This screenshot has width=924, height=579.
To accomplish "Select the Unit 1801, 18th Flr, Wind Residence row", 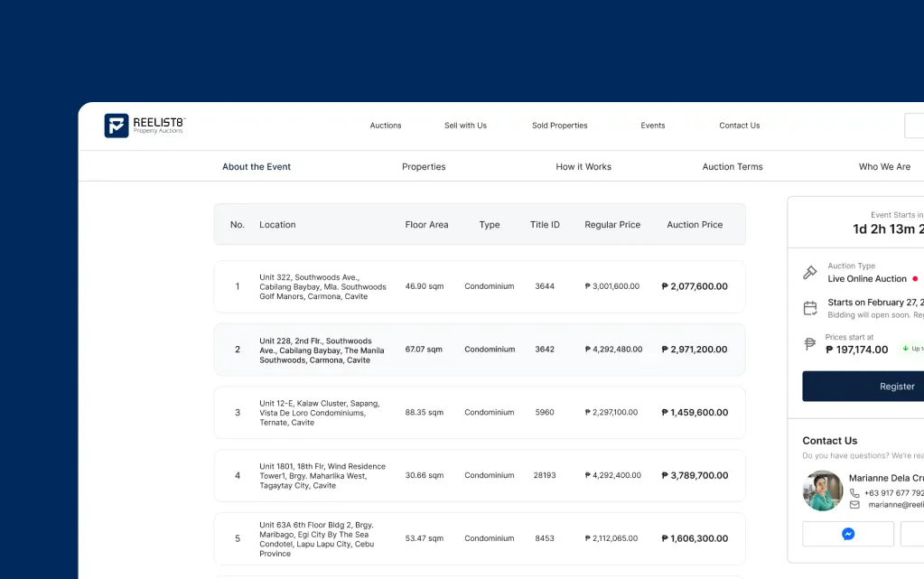I will [x=480, y=476].
